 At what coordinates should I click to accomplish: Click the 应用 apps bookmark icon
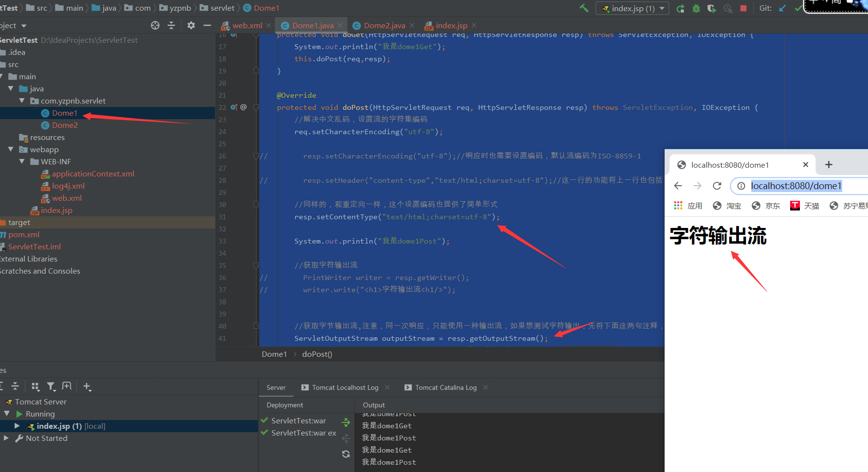click(678, 206)
